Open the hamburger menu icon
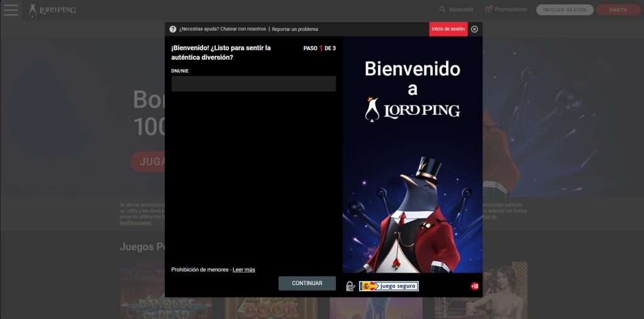 point(11,10)
